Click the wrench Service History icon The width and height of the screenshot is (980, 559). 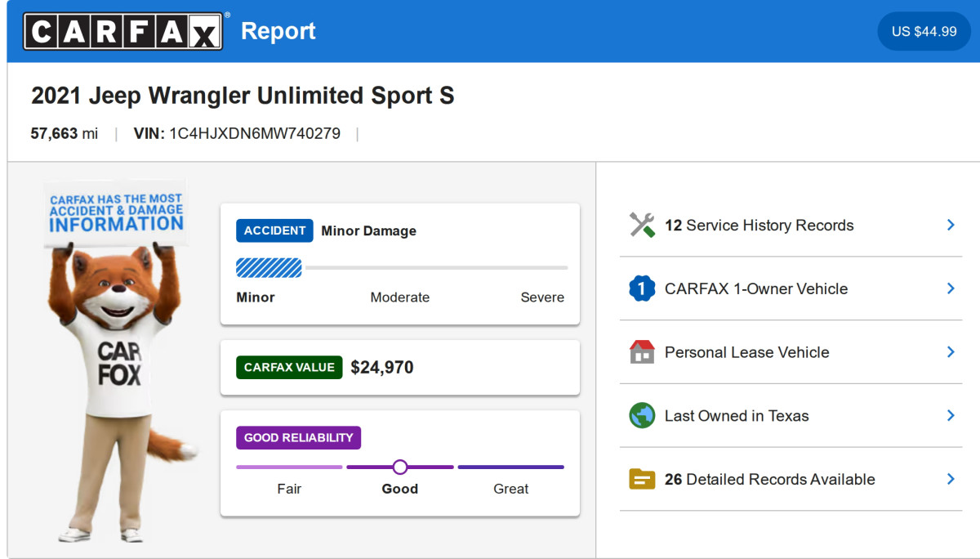point(642,226)
